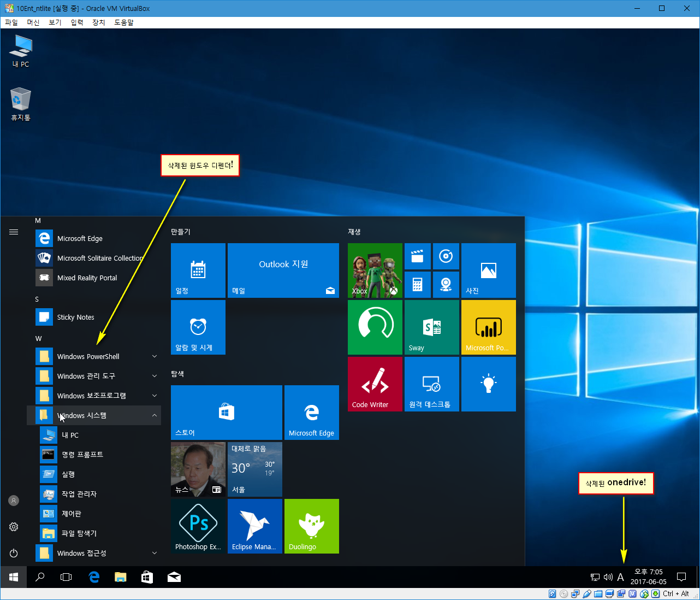
Task: Click the VirtualBox USB devices status icon
Action: pos(587,594)
